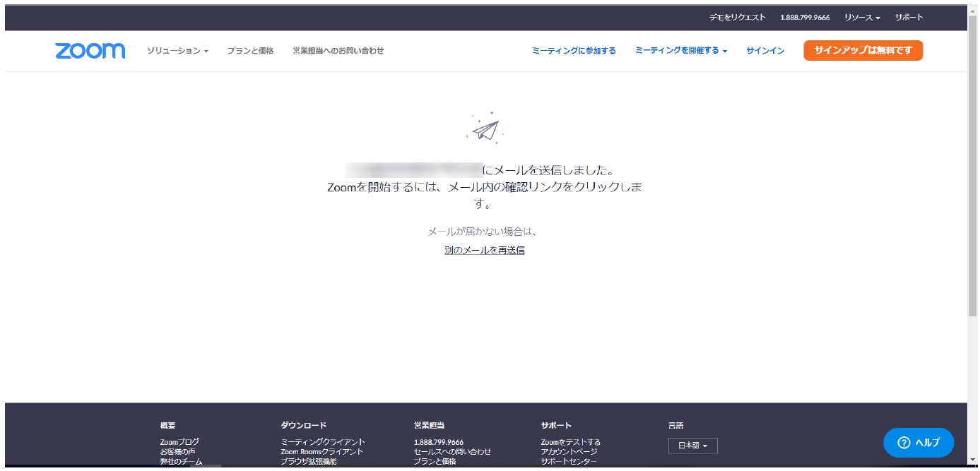Click デモをリクエスト in top bar
Image resolution: width=980 pixels, height=471 pixels.
[x=738, y=17]
